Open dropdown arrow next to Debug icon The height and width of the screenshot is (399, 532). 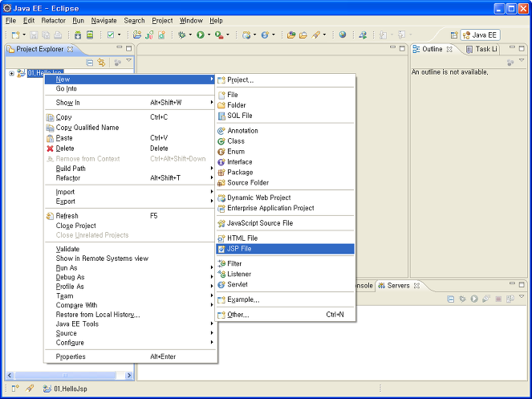click(190, 35)
